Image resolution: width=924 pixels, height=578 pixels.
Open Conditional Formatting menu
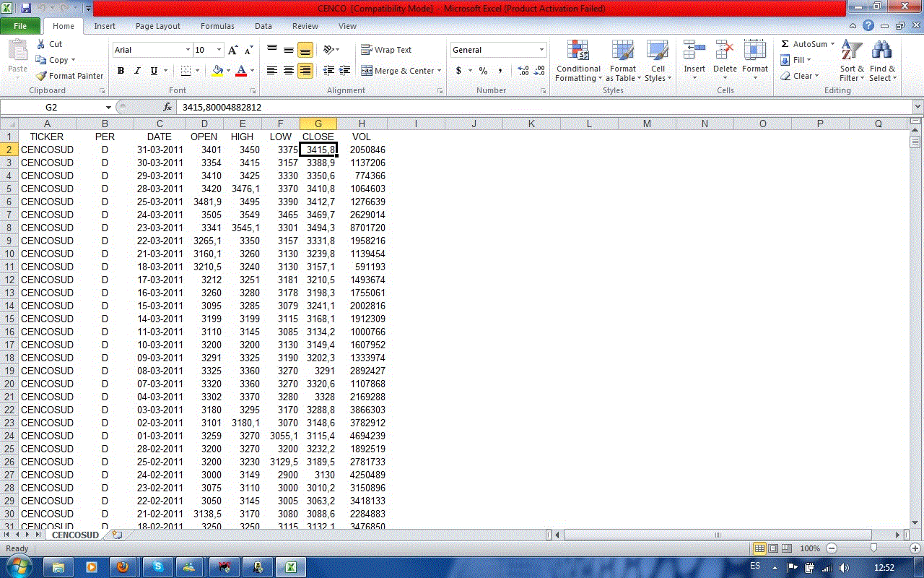coord(578,61)
